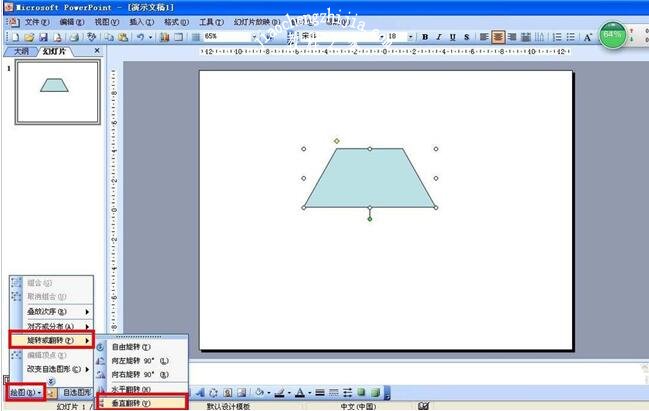Viewport: 649px width, 411px height.
Task: Insert picture from drawing toolbar
Action: 242,392
